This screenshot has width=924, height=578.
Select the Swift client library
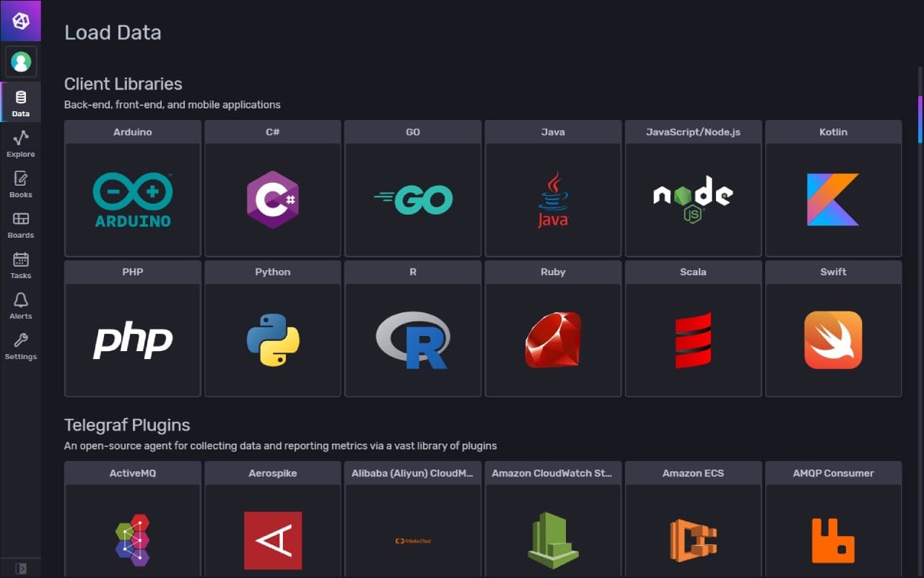833,329
